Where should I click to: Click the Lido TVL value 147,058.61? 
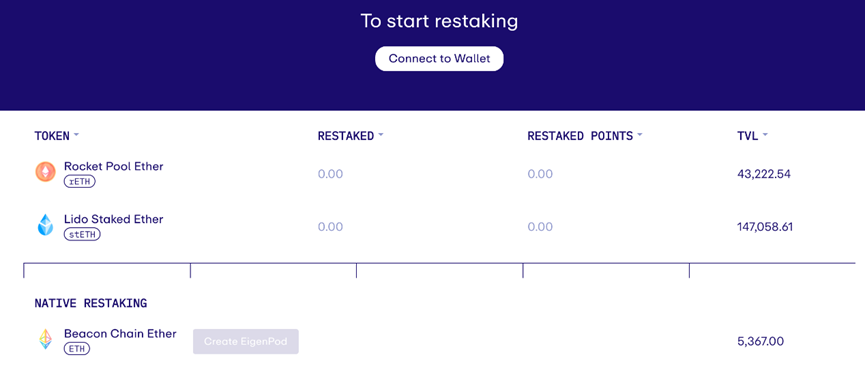coord(765,227)
